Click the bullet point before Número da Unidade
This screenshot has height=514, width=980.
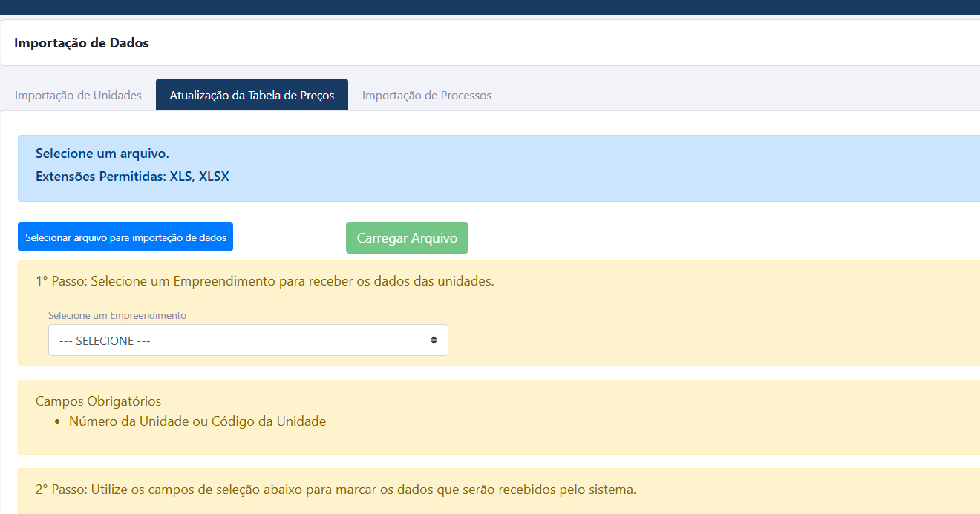tap(57, 422)
